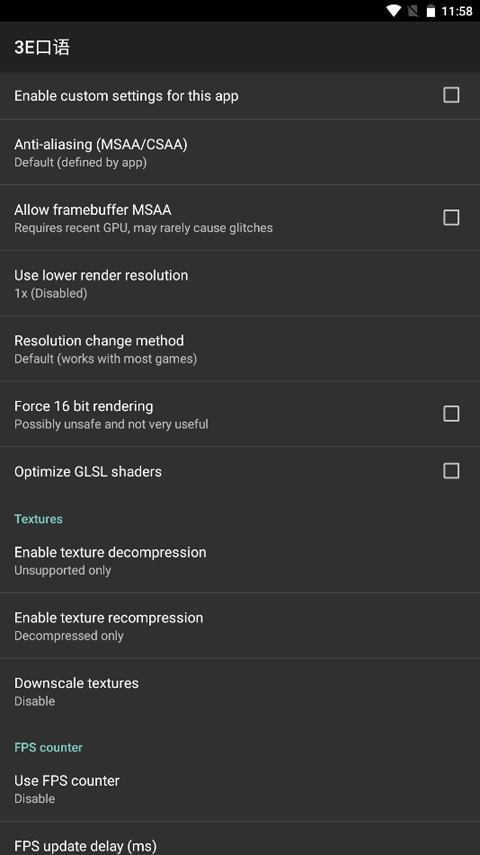Select the FPS counter section header
The height and width of the screenshot is (855, 480).
pos(48,747)
